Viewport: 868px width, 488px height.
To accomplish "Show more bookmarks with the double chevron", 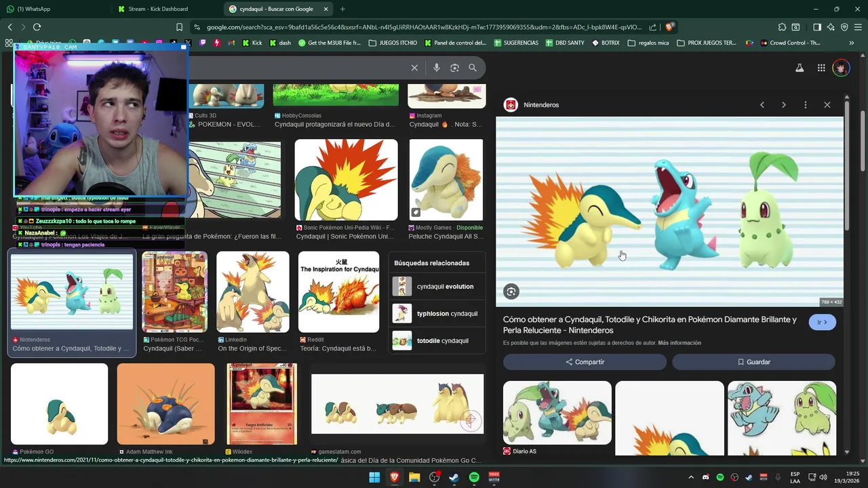I will click(852, 43).
